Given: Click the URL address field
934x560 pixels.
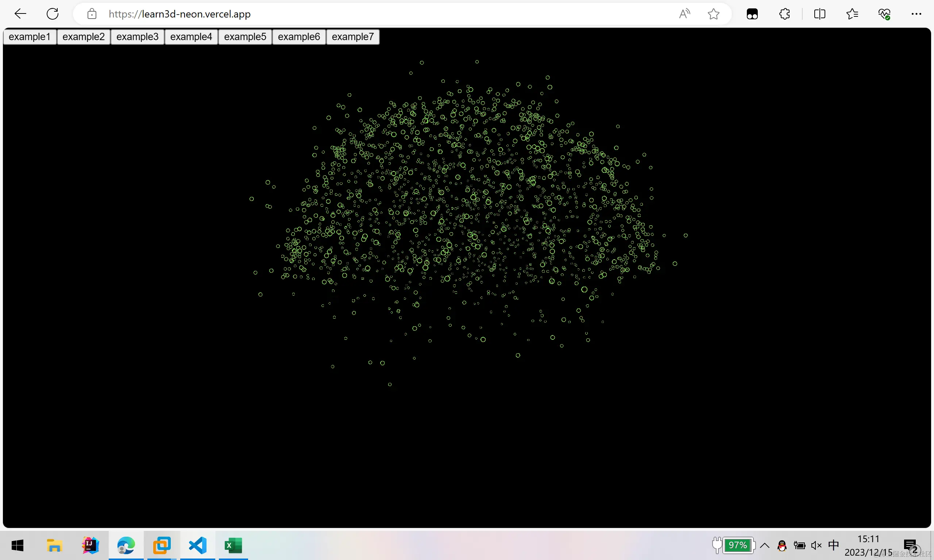Looking at the screenshot, I should coord(378,14).
